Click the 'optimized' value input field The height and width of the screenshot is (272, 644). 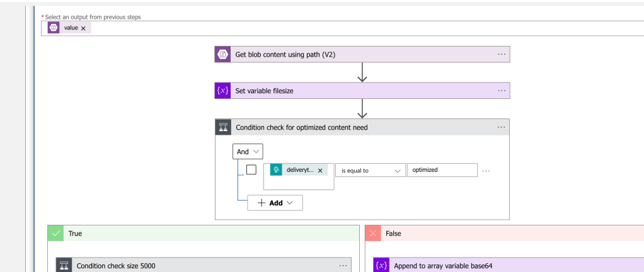click(442, 170)
